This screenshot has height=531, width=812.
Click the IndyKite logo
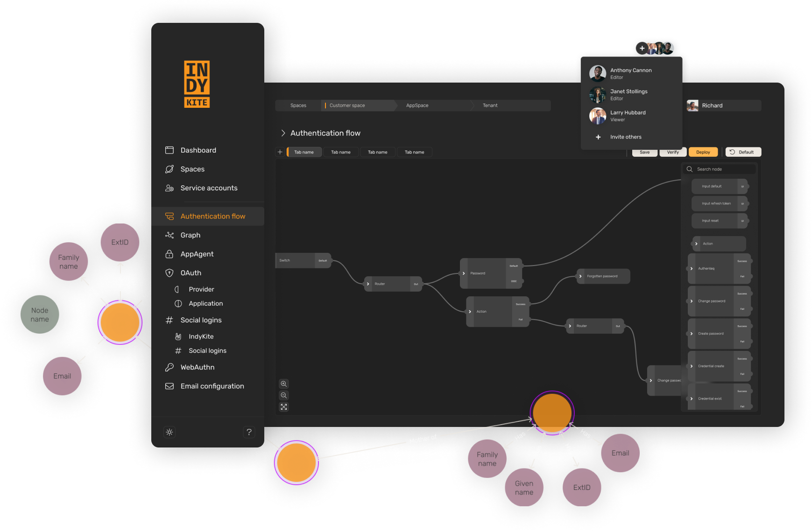coord(197,84)
